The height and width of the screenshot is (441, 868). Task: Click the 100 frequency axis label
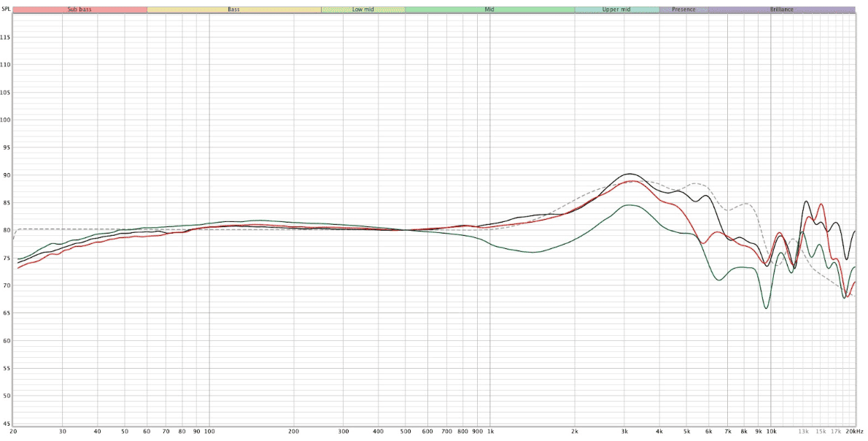point(209,431)
